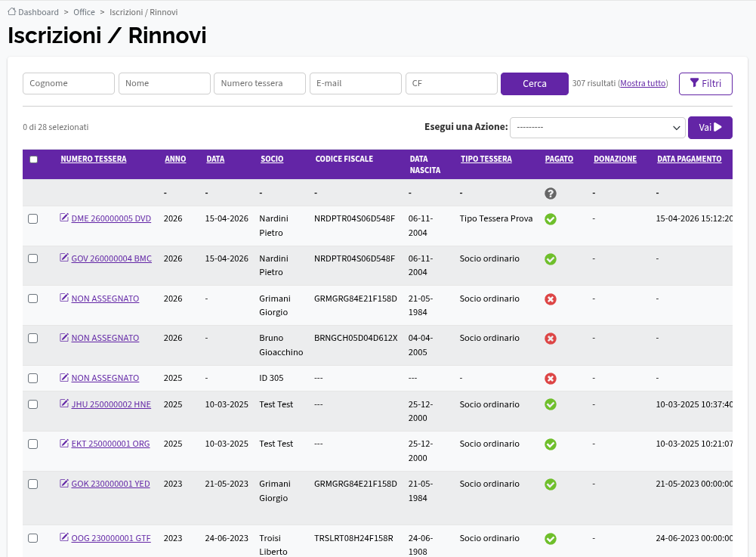This screenshot has width=756, height=557.
Task: Go to Office in the breadcrumb
Action: pyautogui.click(x=84, y=12)
